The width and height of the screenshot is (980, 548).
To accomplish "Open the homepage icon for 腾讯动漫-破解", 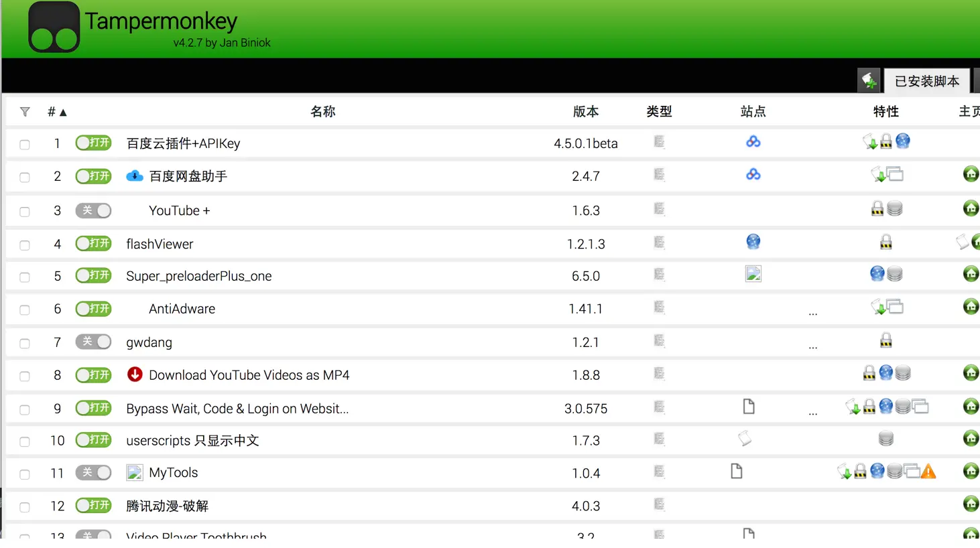I will click(971, 503).
